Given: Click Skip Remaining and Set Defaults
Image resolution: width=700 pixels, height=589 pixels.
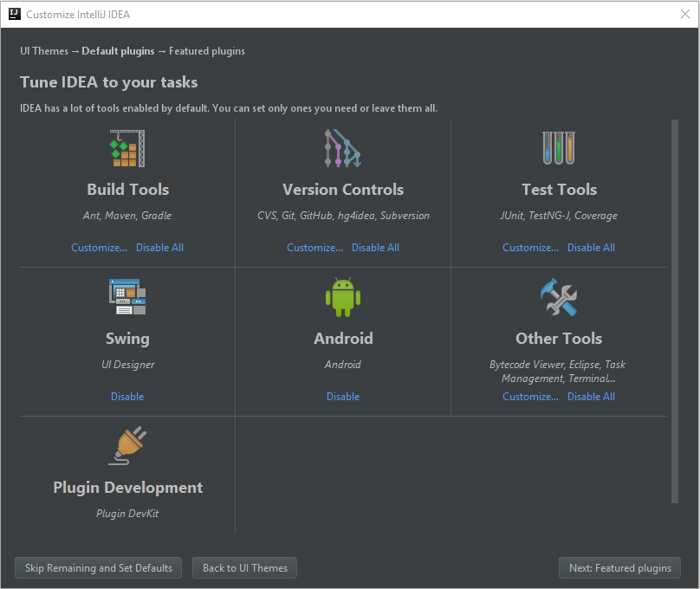Looking at the screenshot, I should click(x=98, y=567).
